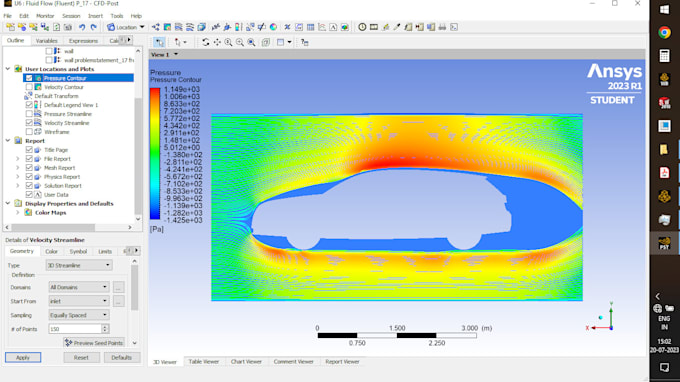Click the Zoom Out magnifier icon
680x382 pixels.
tap(240, 42)
